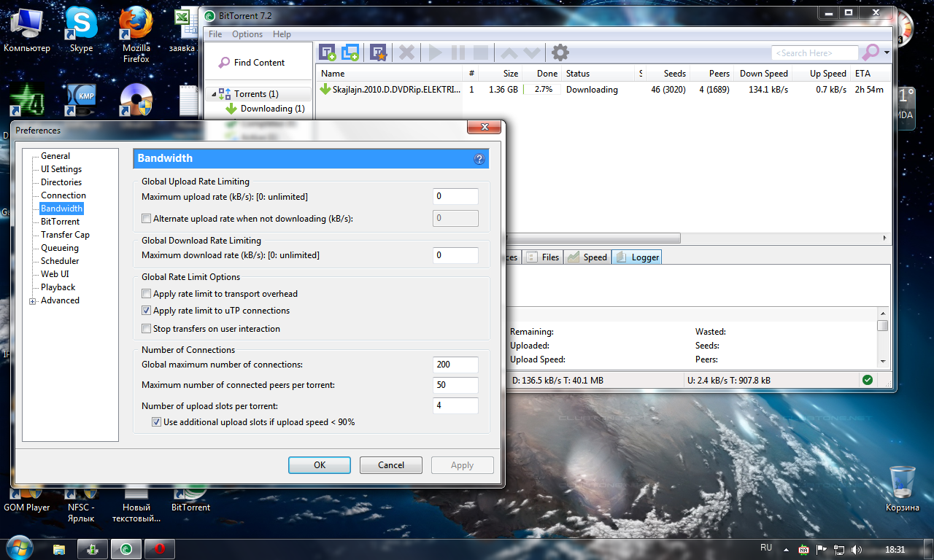934x560 pixels.
Task: Select Scheduler in preferences tree
Action: (60, 261)
